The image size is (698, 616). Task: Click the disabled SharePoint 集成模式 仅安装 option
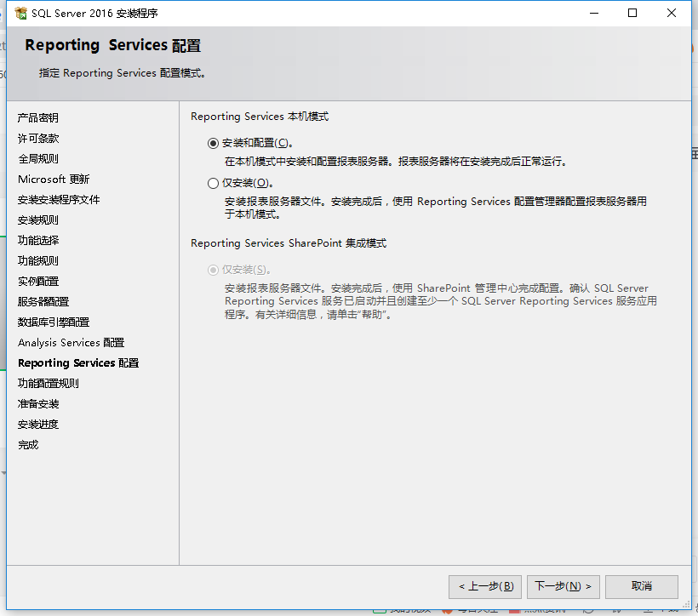213,269
